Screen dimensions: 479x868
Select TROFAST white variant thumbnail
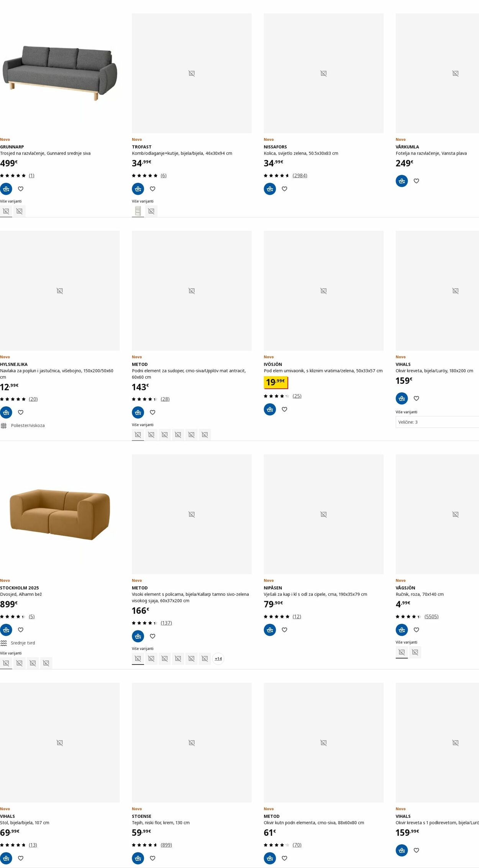pyautogui.click(x=138, y=211)
